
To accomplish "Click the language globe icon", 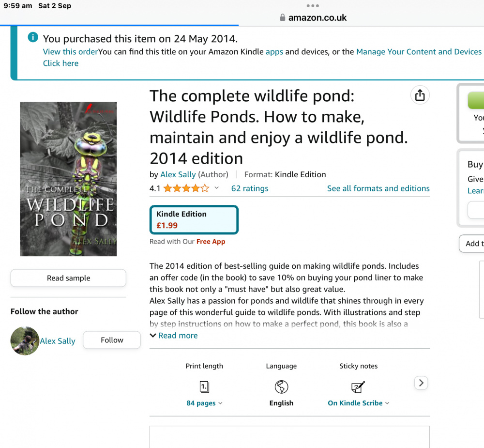I will (x=281, y=386).
